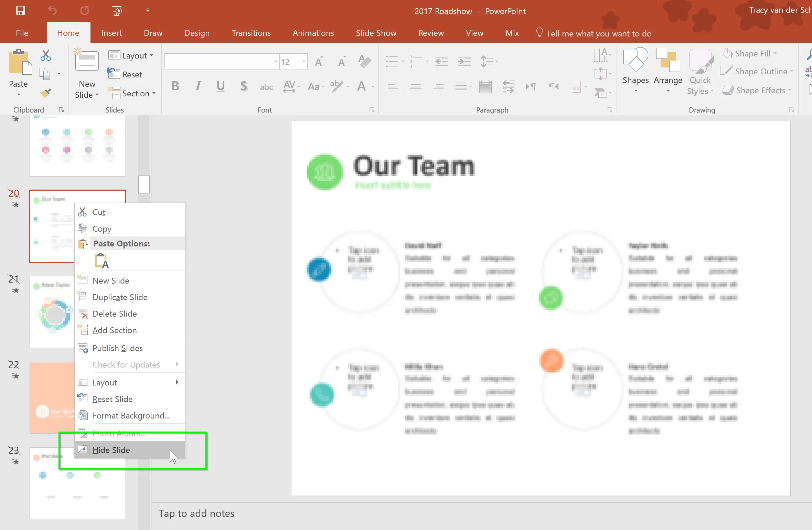Switch to the Transitions ribbon tab
The height and width of the screenshot is (530, 812).
coord(251,33)
